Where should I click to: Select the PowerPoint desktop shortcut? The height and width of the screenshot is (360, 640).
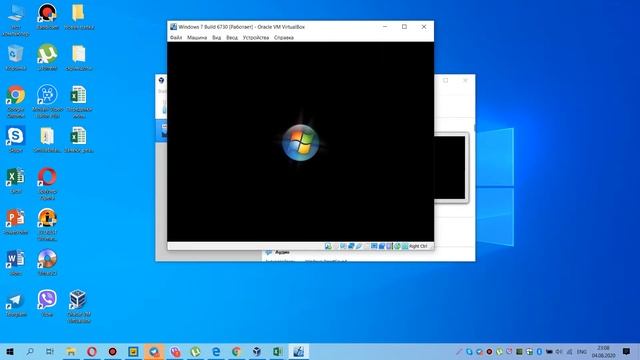pos(16,222)
